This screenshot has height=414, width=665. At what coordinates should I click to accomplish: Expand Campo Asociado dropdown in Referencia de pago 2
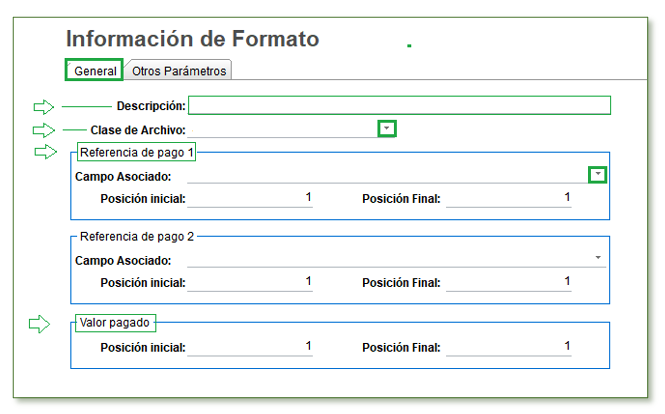(598, 257)
